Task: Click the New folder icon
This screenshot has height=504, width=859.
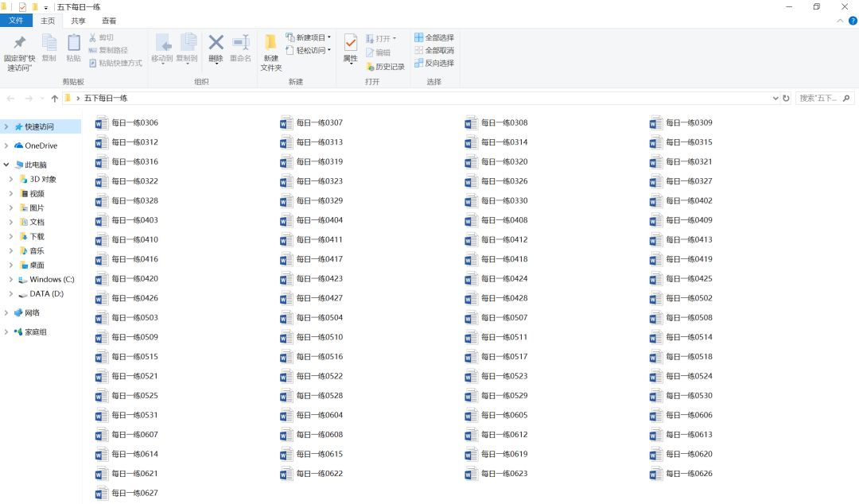Action: point(270,42)
